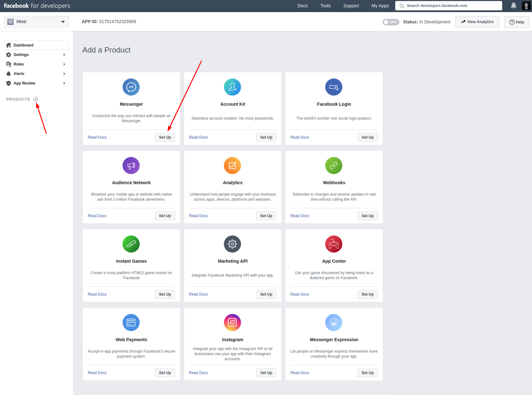Set up the Instagram product
Screen dimensions: 532x395
[x=266, y=373]
